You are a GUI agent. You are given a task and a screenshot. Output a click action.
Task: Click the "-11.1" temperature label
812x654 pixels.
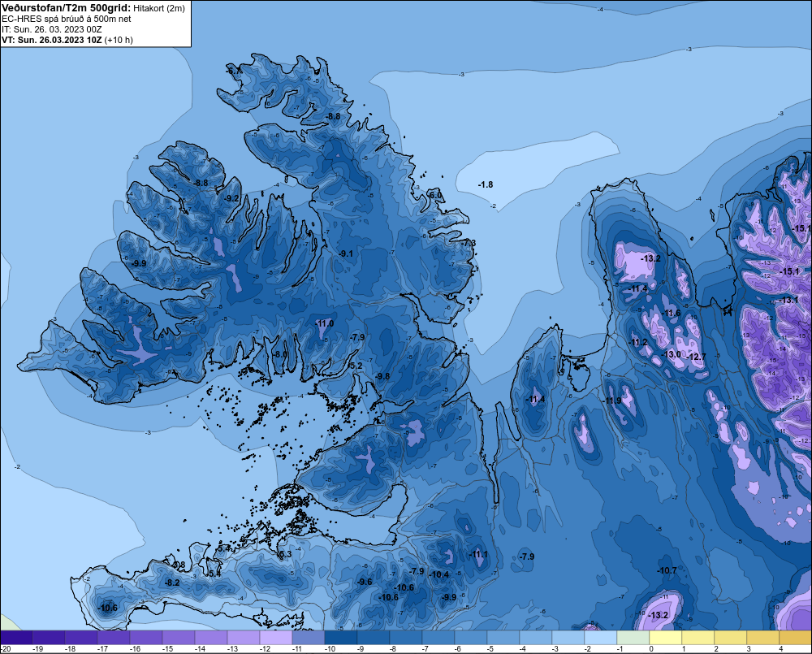[478, 554]
